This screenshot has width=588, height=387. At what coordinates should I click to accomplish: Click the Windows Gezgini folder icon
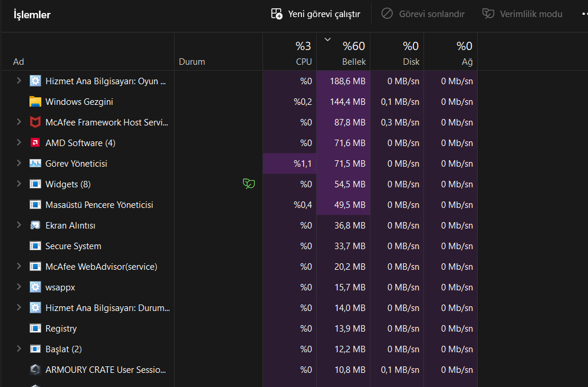coord(35,101)
